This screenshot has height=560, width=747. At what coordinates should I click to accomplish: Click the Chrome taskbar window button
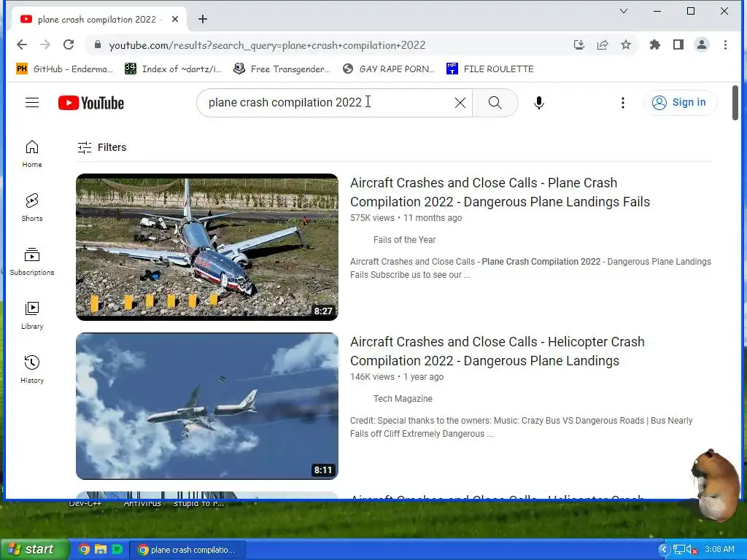(187, 550)
